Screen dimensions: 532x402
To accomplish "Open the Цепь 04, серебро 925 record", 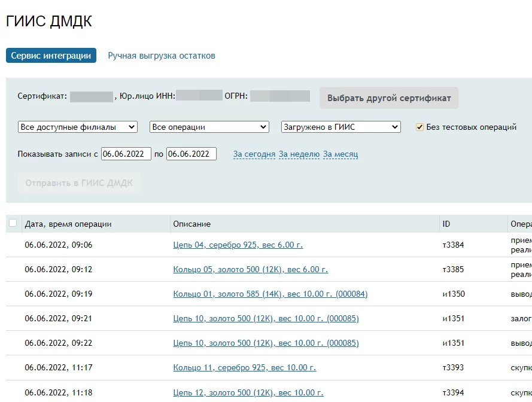I will pos(238,245).
